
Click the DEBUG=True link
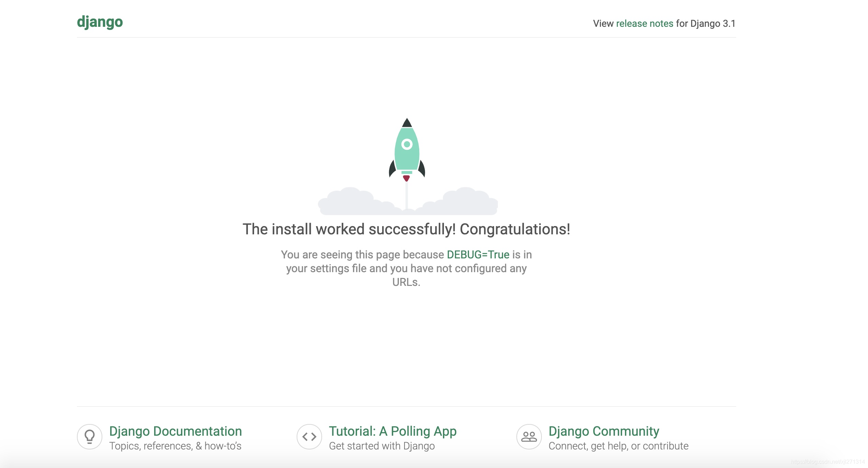point(478,255)
